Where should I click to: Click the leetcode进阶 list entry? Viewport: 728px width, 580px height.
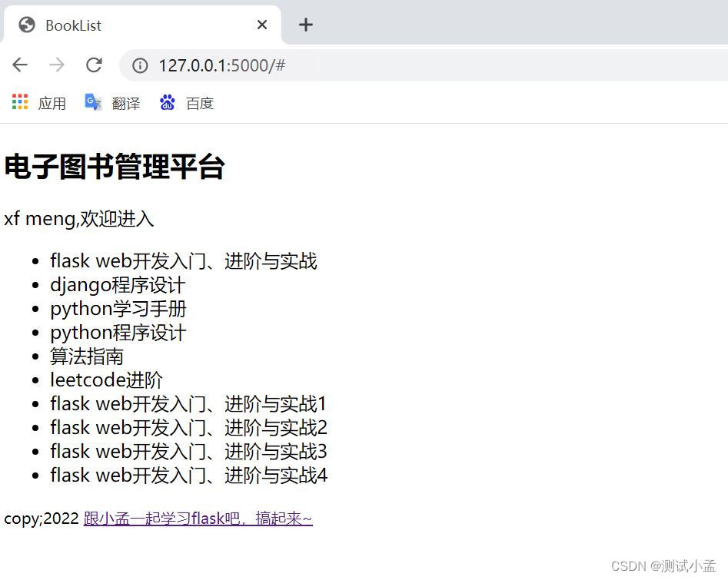pos(106,379)
